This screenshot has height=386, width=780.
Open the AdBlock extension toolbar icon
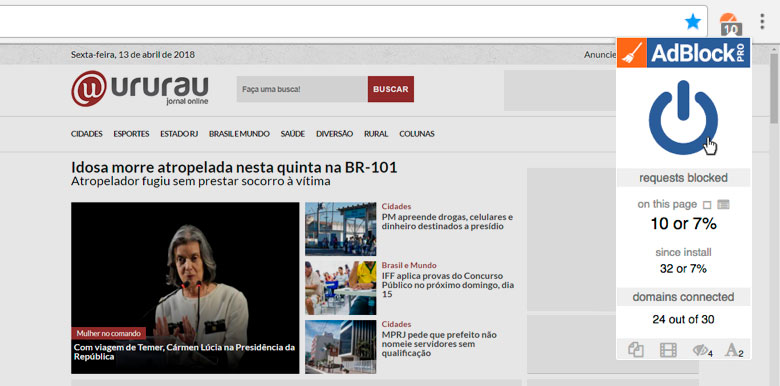coord(730,23)
